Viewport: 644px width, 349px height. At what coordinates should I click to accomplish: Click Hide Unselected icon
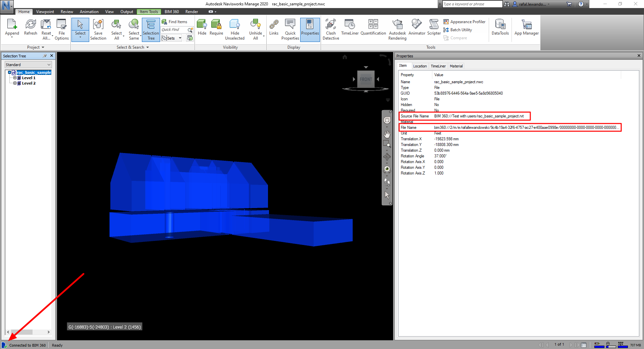click(x=235, y=30)
